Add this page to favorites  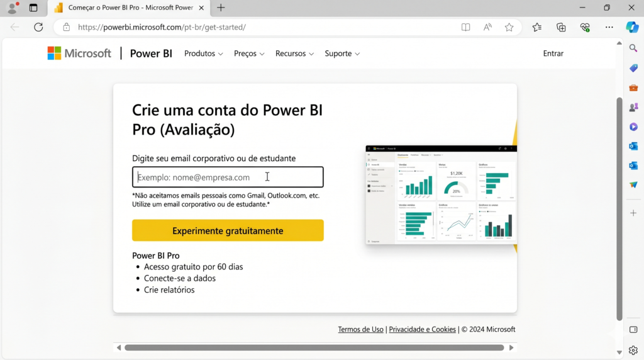[509, 27]
